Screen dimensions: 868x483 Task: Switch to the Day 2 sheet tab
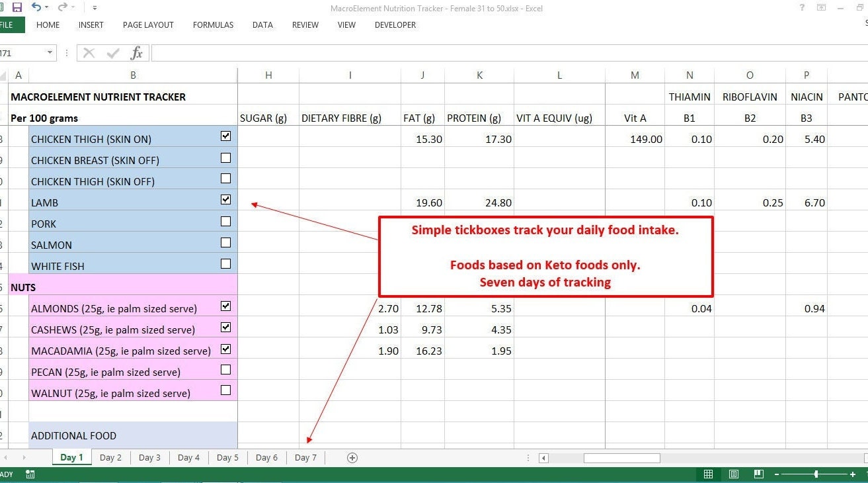[x=110, y=457]
